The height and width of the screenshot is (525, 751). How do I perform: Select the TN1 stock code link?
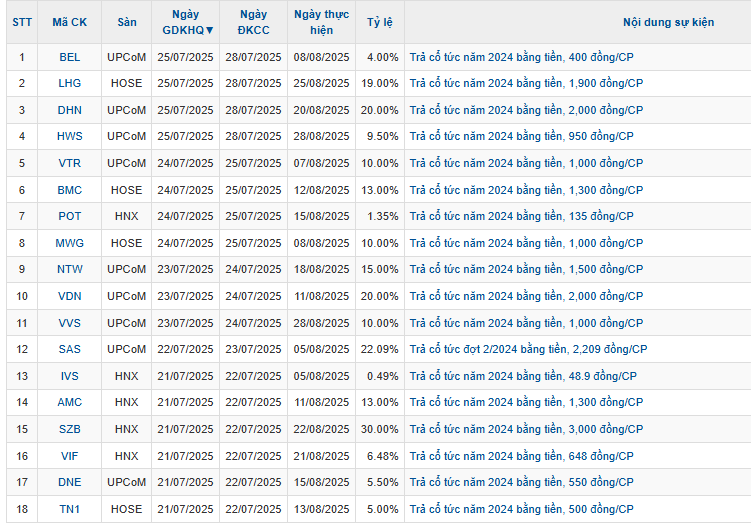69,508
